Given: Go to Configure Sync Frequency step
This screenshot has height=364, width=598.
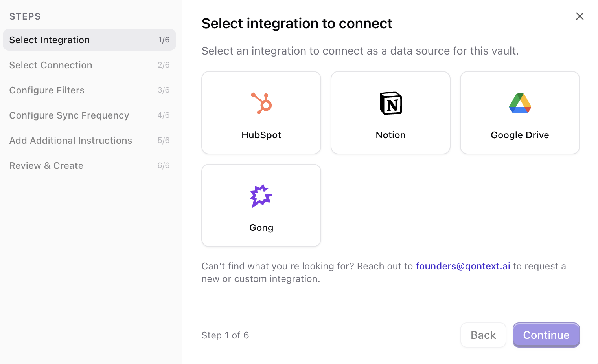Looking at the screenshot, I should [x=69, y=115].
